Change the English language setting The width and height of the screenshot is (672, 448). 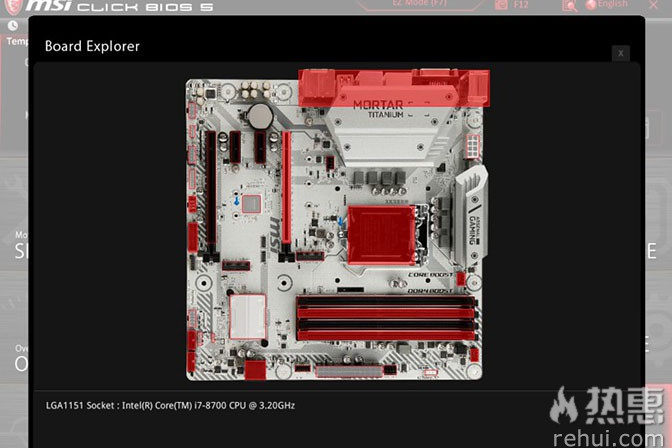pyautogui.click(x=607, y=4)
